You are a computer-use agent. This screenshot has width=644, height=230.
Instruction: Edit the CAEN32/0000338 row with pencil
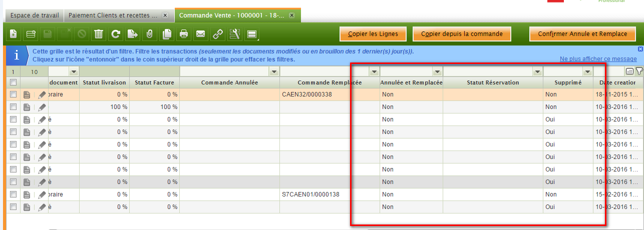[42, 94]
